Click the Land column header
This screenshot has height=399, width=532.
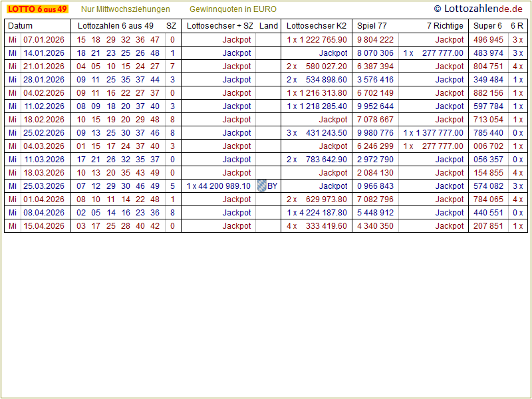269,26
